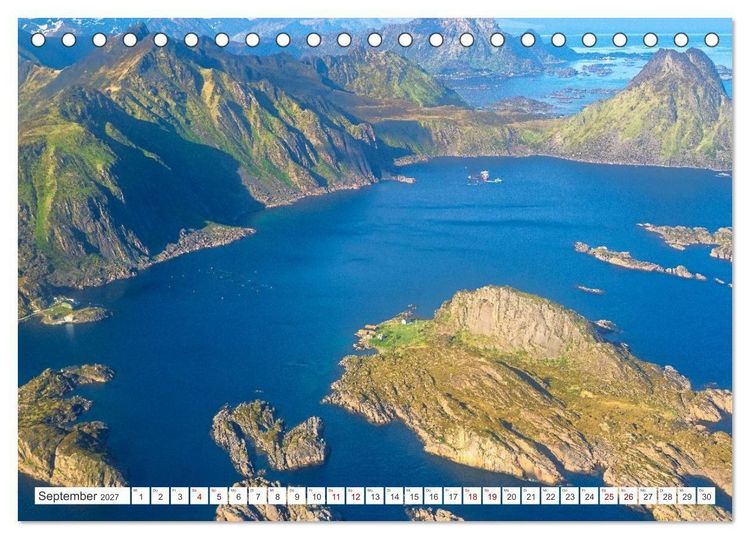Select red weekend day 11
The height and width of the screenshot is (539, 750).
336,496
